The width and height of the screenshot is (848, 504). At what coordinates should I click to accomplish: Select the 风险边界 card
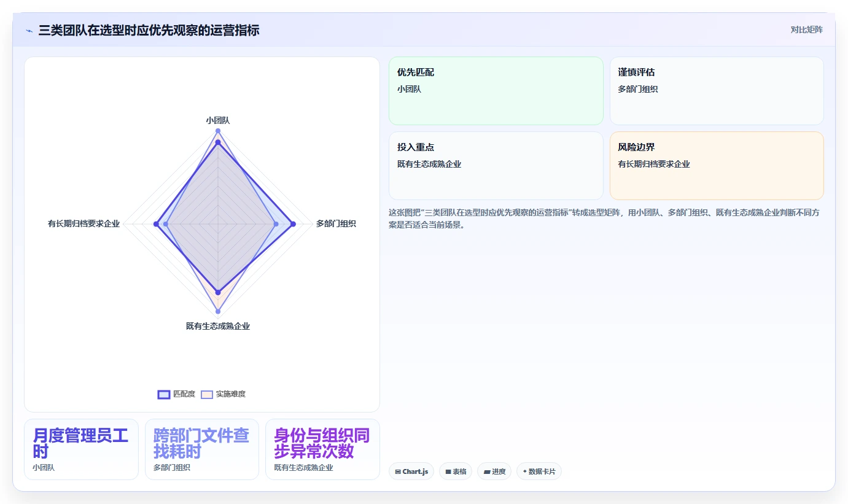(717, 166)
